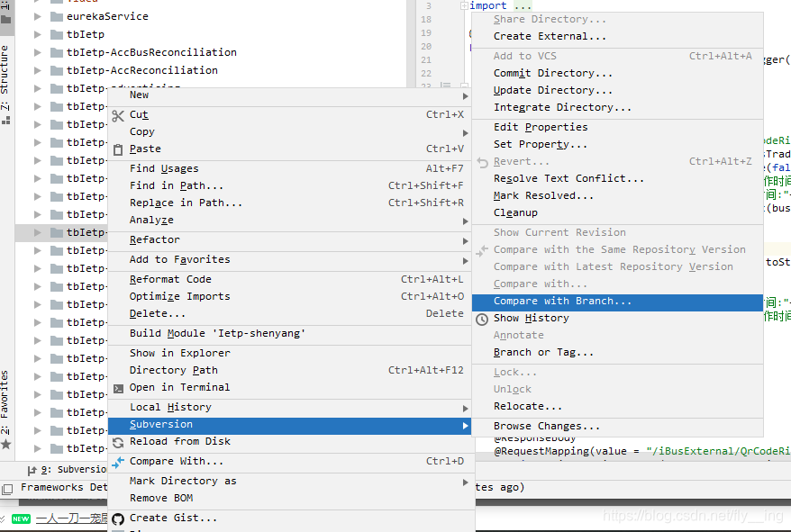Choose Cleanup in Subversion submenu
791x532 pixels.
point(617,213)
